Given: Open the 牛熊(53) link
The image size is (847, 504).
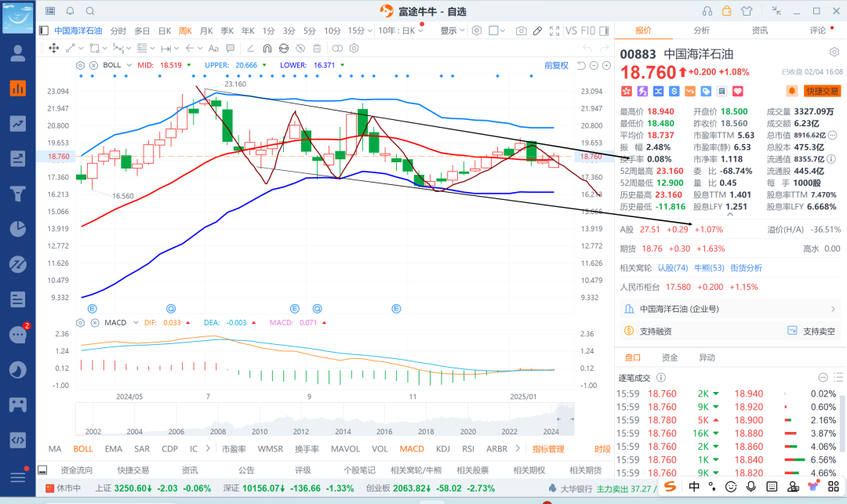Looking at the screenshot, I should 709,268.
